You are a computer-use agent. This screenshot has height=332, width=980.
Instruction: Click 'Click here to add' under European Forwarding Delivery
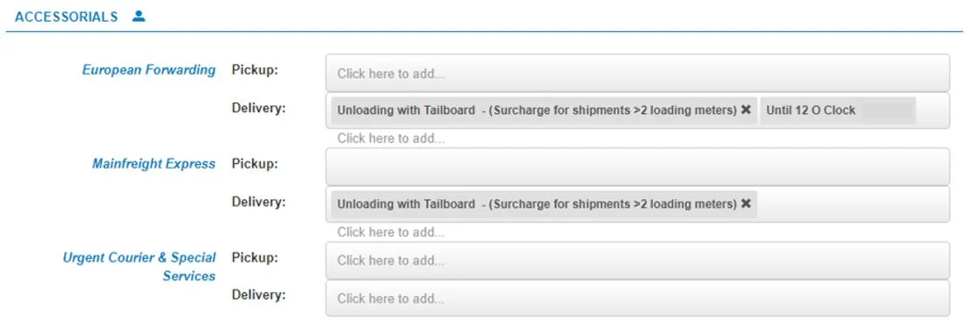pyautogui.click(x=391, y=138)
